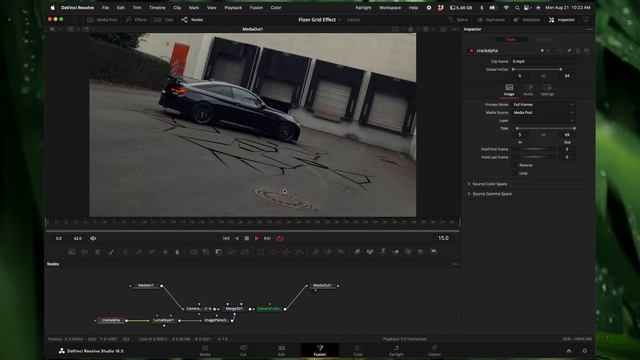Toggle the Clips panel button

[x=165, y=20]
